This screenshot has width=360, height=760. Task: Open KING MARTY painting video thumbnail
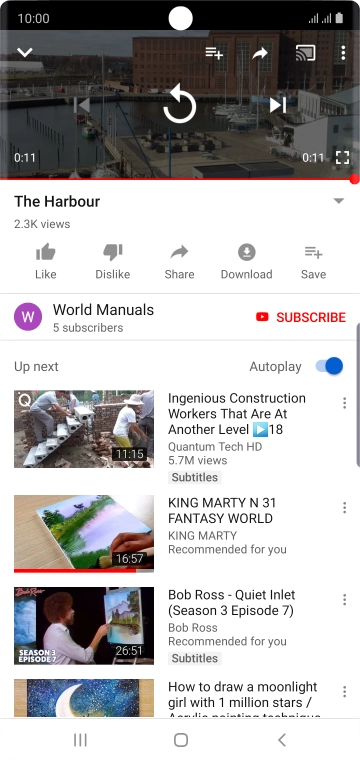click(x=84, y=534)
